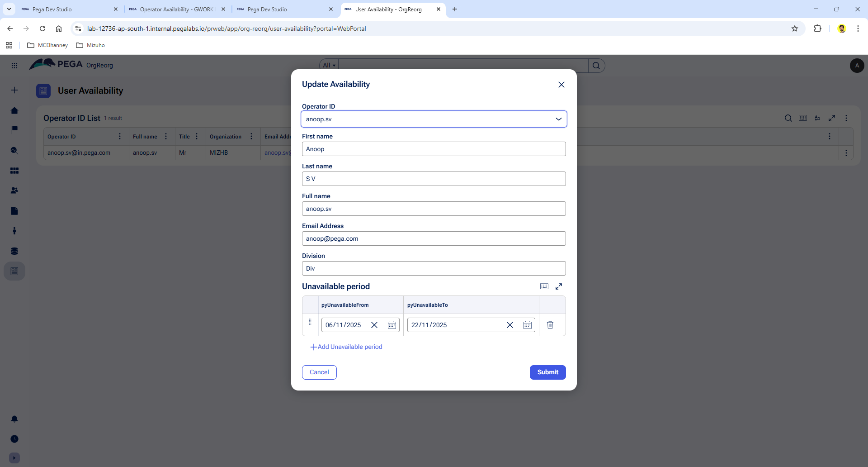Open Operator ID column options menu

120,137
